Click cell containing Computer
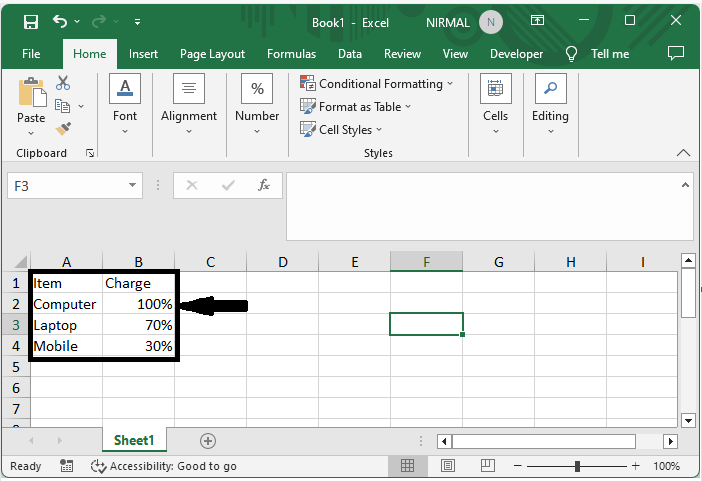Screen dimensions: 702x481 point(66,304)
